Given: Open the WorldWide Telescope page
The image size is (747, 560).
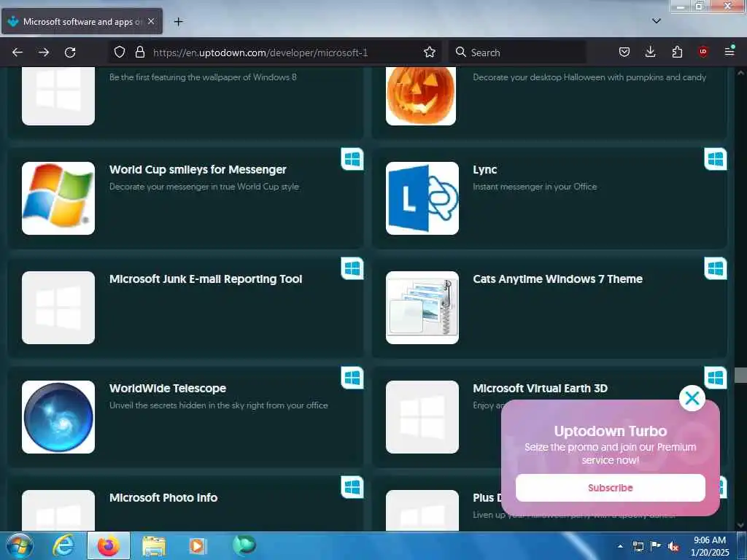Looking at the screenshot, I should click(168, 388).
